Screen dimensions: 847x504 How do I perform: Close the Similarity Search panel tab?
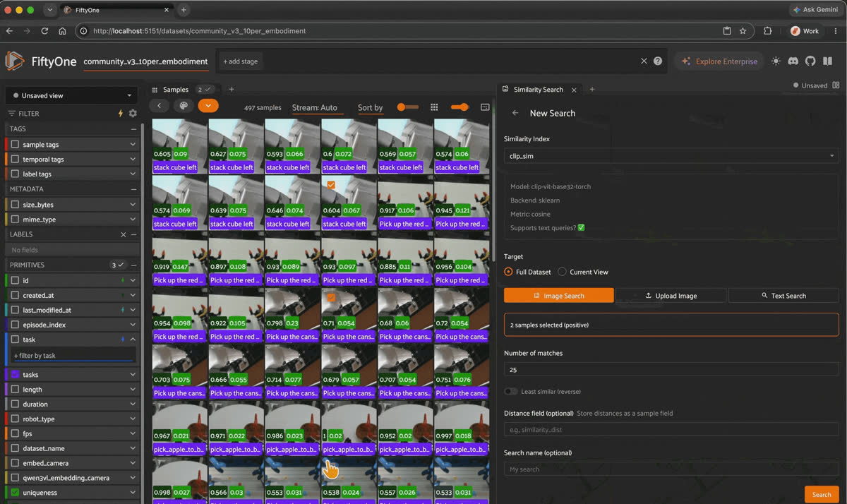pyautogui.click(x=574, y=90)
